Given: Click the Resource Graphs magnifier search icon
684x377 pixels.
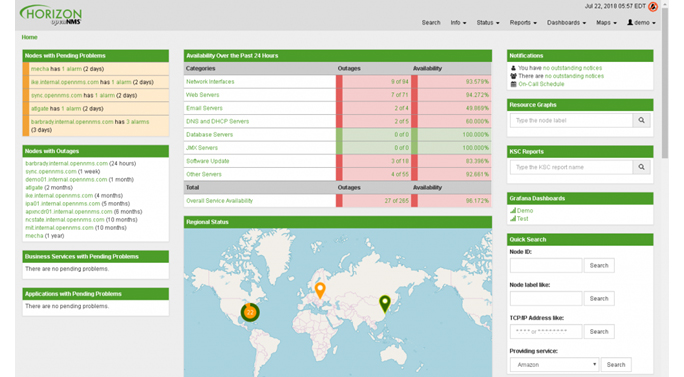Looking at the screenshot, I should pos(641,120).
